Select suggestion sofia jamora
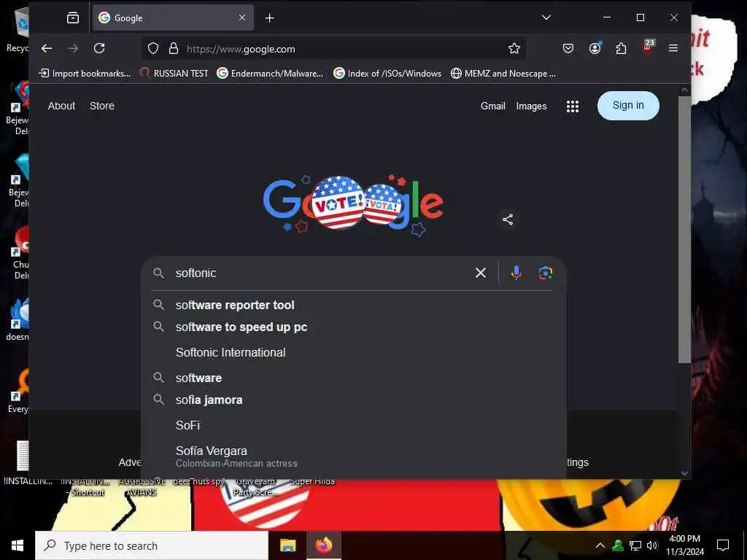747x560 pixels. tap(354, 400)
